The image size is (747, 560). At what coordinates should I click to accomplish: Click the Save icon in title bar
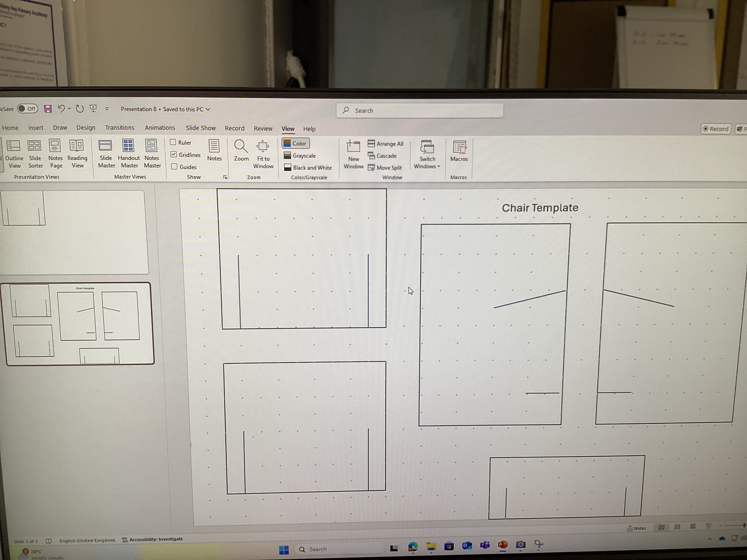pyautogui.click(x=48, y=109)
